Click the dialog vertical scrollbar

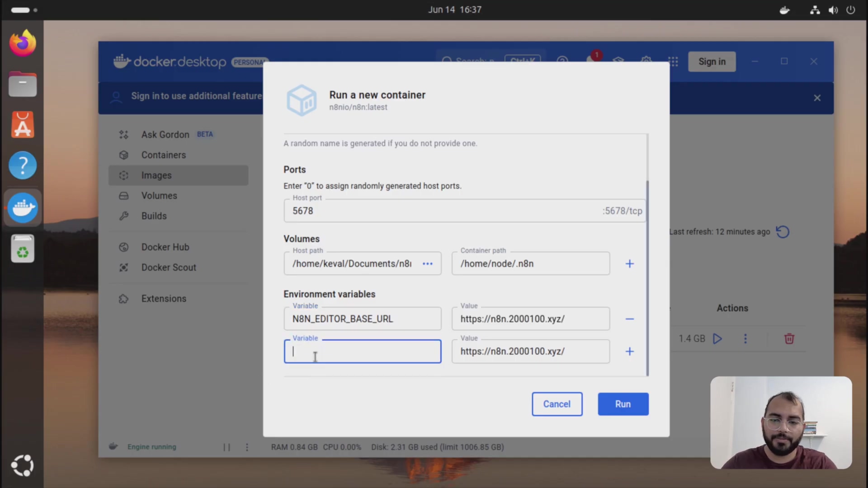(647, 278)
